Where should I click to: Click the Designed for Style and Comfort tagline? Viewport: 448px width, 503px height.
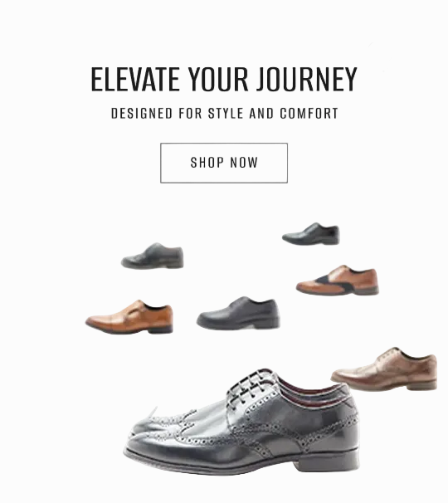tap(225, 114)
